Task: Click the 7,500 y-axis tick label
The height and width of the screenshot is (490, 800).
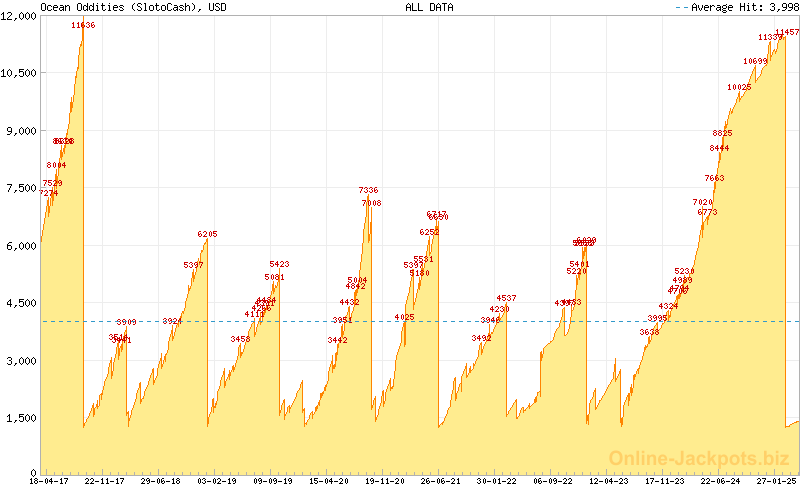Action: click(x=21, y=188)
